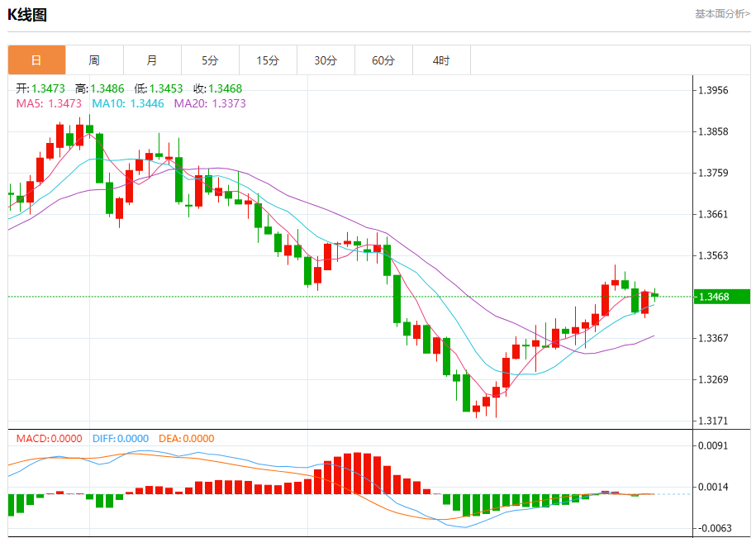The width and height of the screenshot is (756, 538).
Task: Choose the 15分 timeframe tab
Action: pyautogui.click(x=268, y=60)
